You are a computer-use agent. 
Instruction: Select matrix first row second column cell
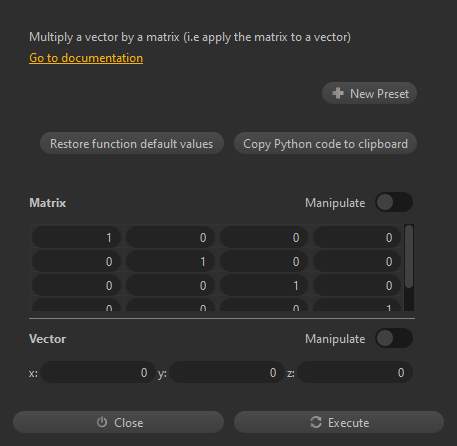click(x=170, y=237)
